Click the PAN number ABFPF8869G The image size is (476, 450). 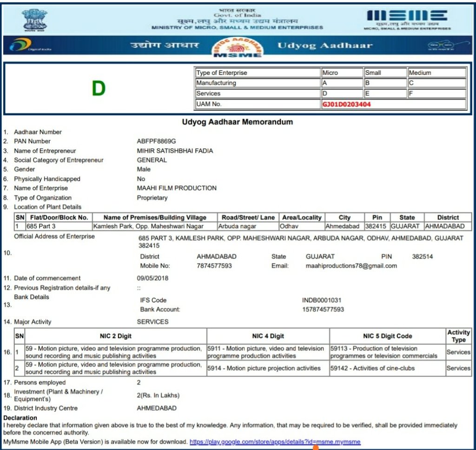click(156, 141)
